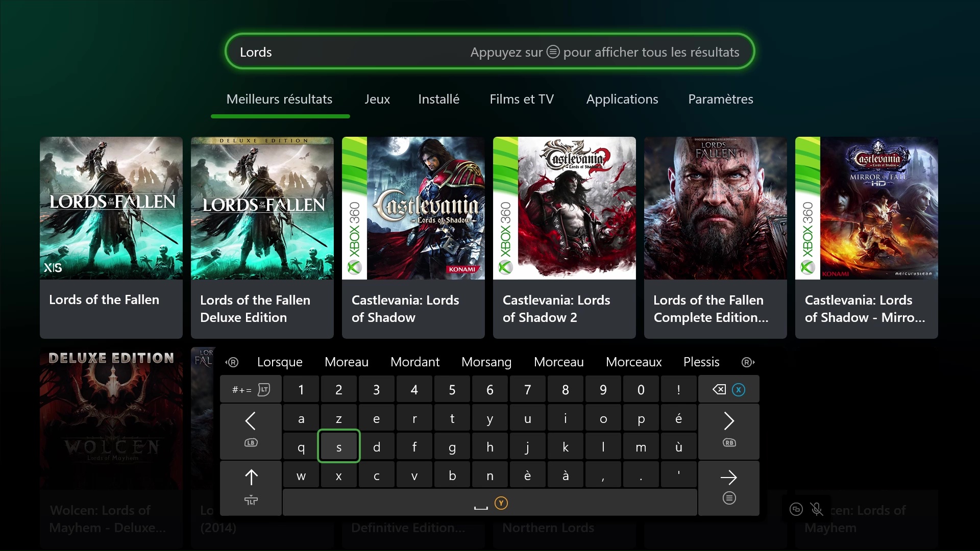The height and width of the screenshot is (551, 980).
Task: Pick the suggestion Moreau
Action: click(347, 362)
